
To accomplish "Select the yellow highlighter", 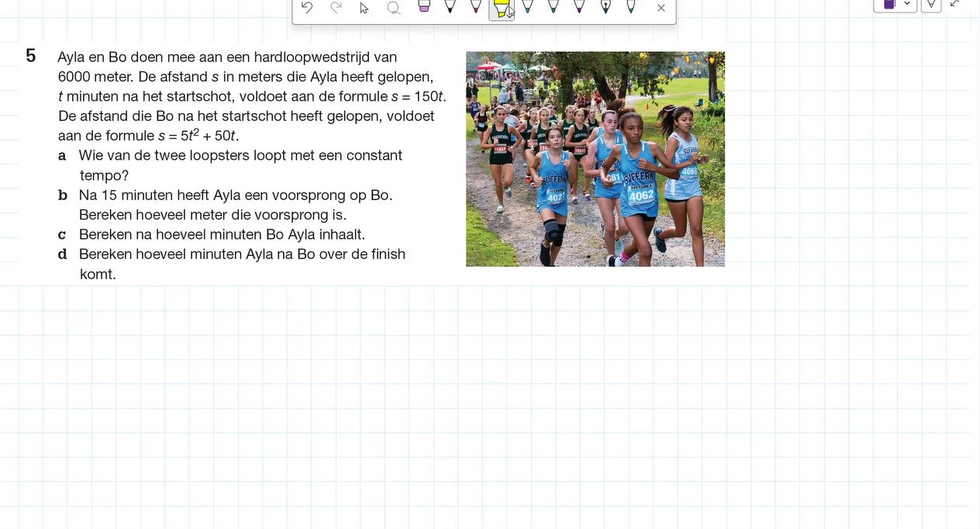I will (x=502, y=8).
